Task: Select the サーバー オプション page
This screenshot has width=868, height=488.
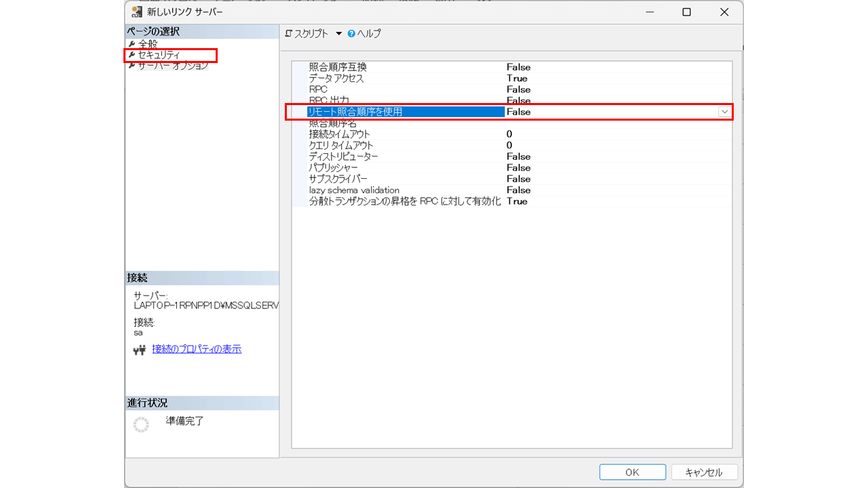Action: pos(173,66)
